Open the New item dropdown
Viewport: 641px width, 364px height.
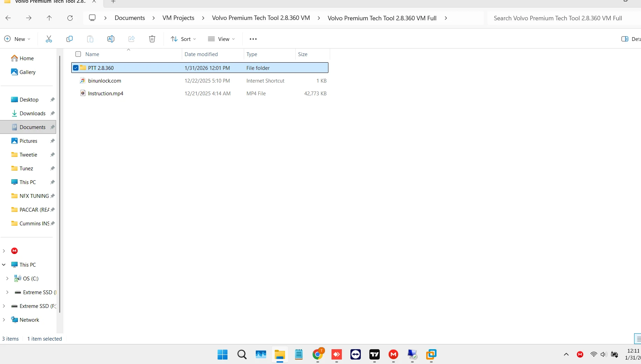pyautogui.click(x=17, y=39)
